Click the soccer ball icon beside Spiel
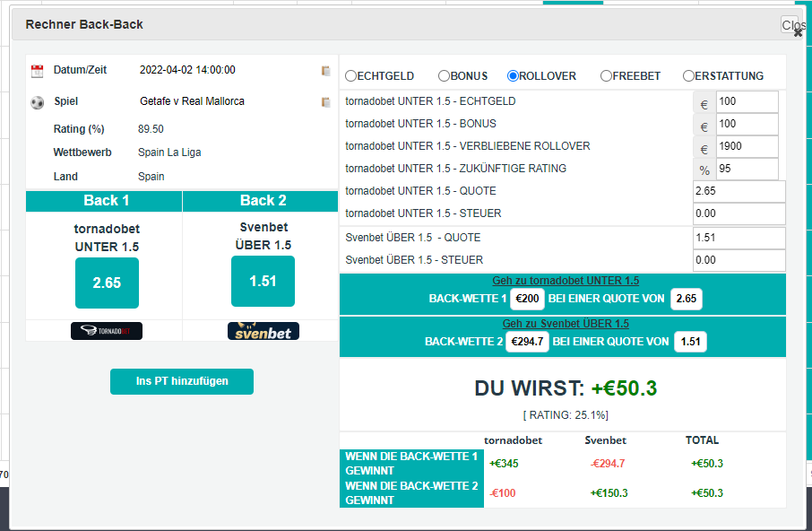 coord(38,102)
